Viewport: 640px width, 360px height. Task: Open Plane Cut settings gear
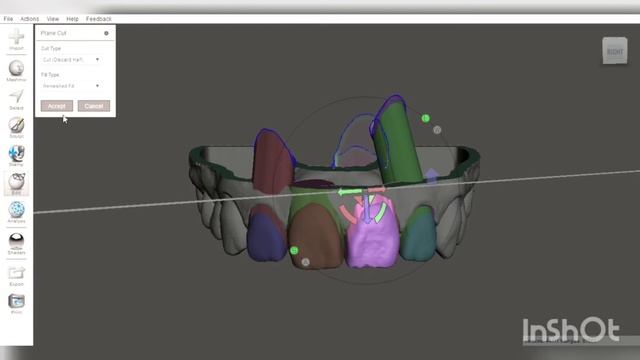pos(106,33)
